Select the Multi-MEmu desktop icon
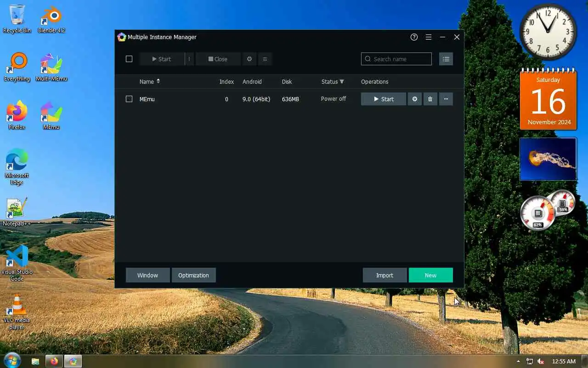Viewport: 588px width, 368px height. click(51, 67)
